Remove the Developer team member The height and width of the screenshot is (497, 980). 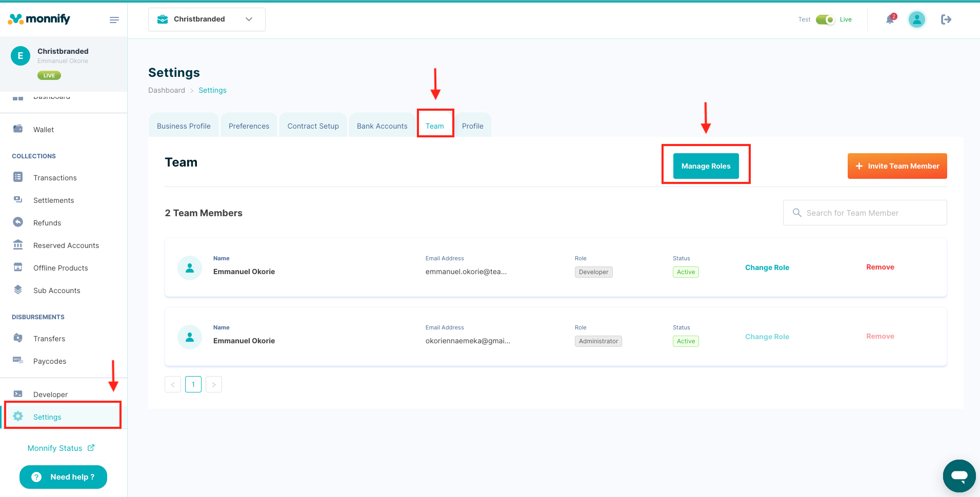[x=880, y=267]
